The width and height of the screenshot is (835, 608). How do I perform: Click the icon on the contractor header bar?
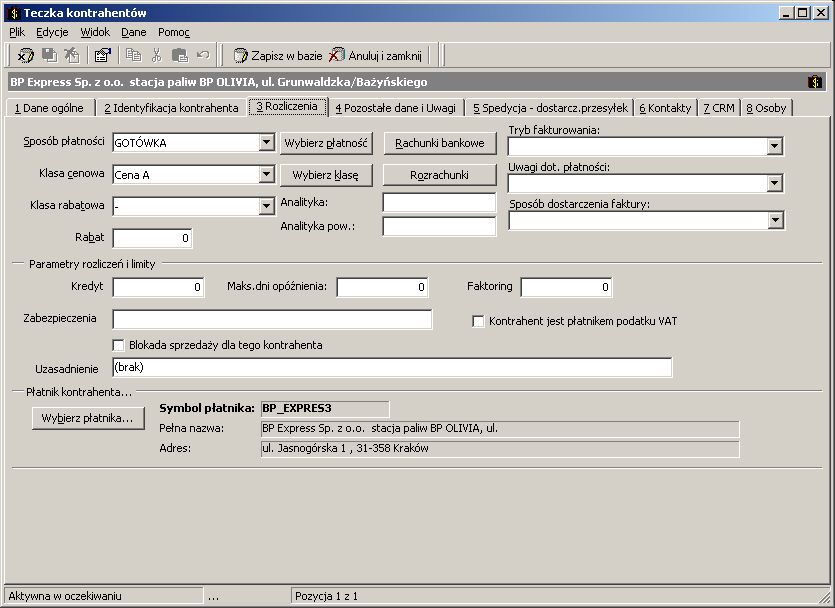pos(815,82)
